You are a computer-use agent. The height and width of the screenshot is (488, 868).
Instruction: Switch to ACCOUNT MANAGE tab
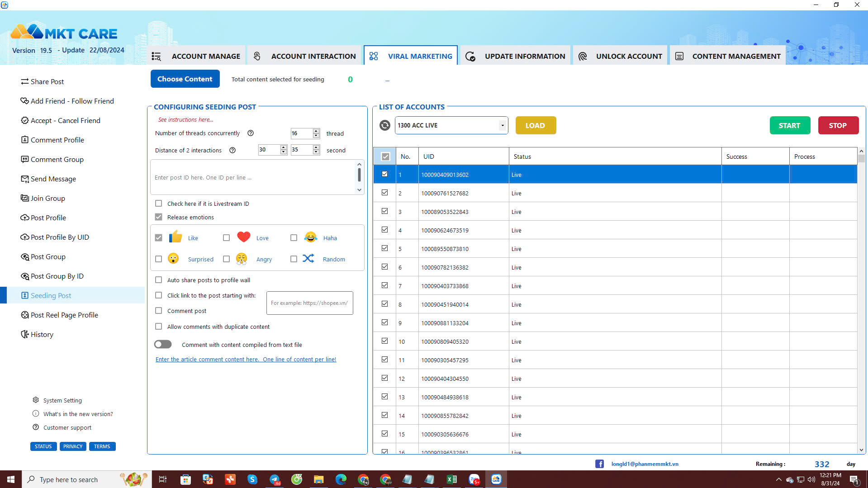[196, 56]
